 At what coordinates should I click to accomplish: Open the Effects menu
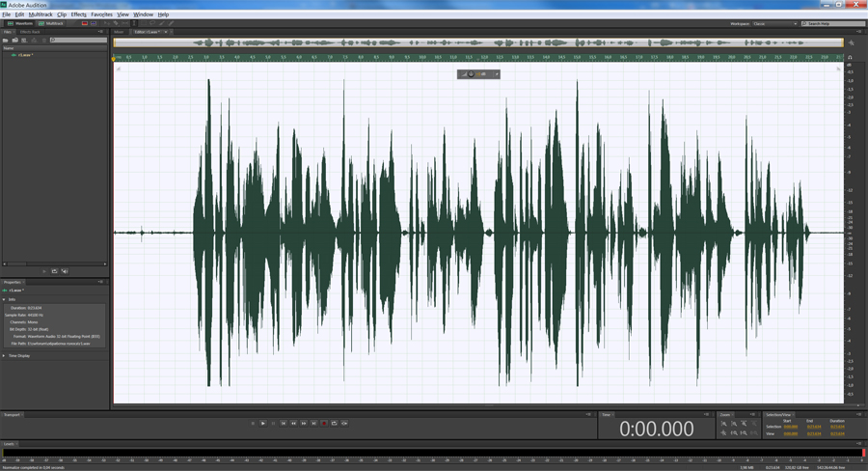[x=78, y=14]
